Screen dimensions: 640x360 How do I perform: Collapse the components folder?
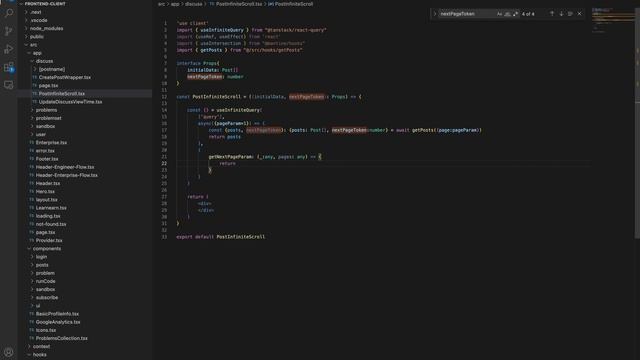point(47,249)
